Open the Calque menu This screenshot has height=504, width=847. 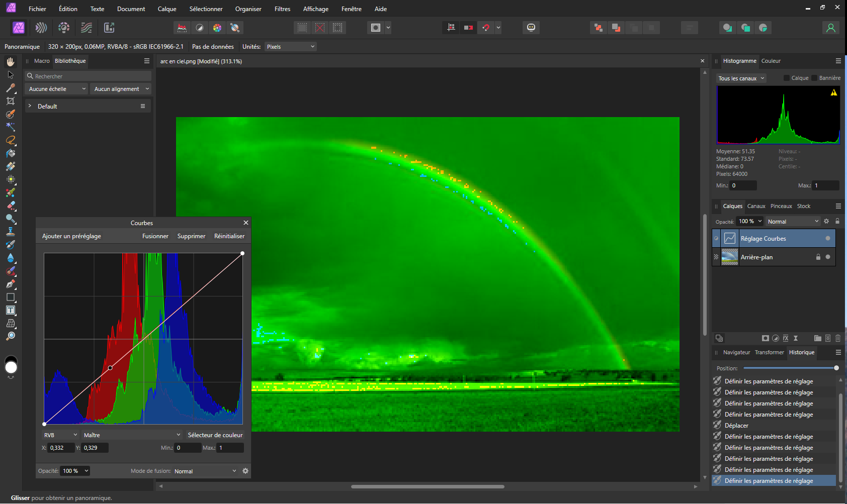coord(167,9)
